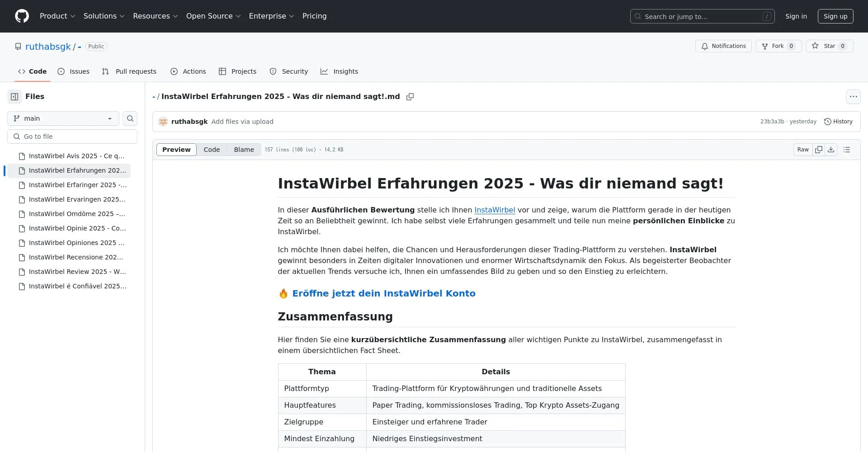Open the Raw file view
Image resolution: width=868 pixels, height=452 pixels.
(803, 150)
